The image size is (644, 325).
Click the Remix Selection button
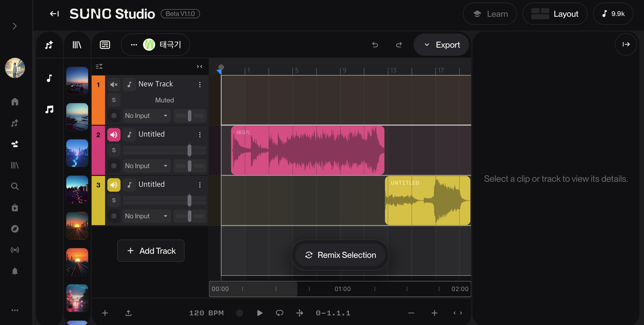[x=340, y=255]
